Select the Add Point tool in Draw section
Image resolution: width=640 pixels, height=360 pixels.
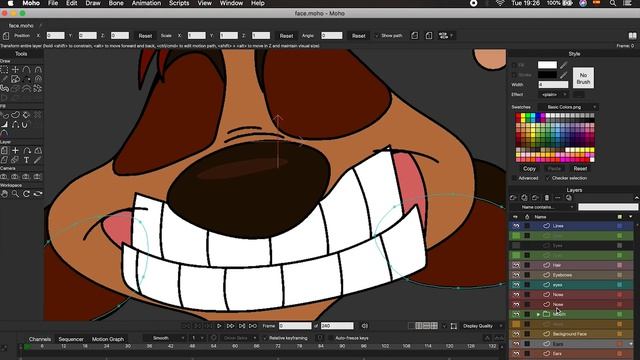27,70
